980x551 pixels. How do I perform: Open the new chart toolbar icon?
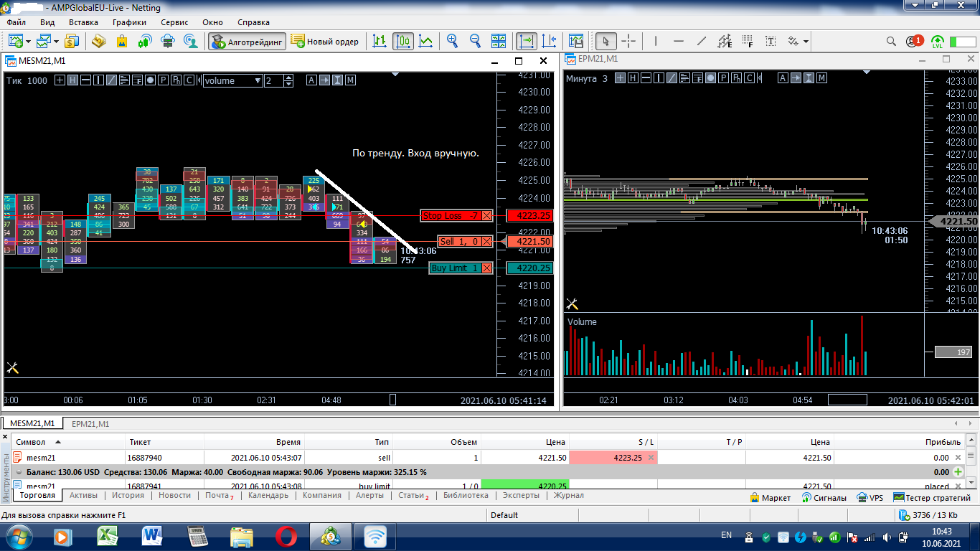[x=15, y=41]
